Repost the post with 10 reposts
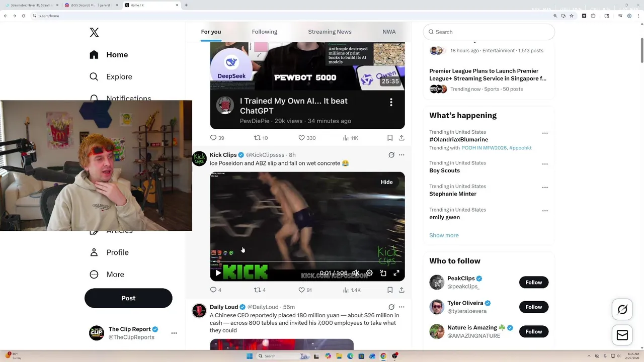 (x=261, y=138)
